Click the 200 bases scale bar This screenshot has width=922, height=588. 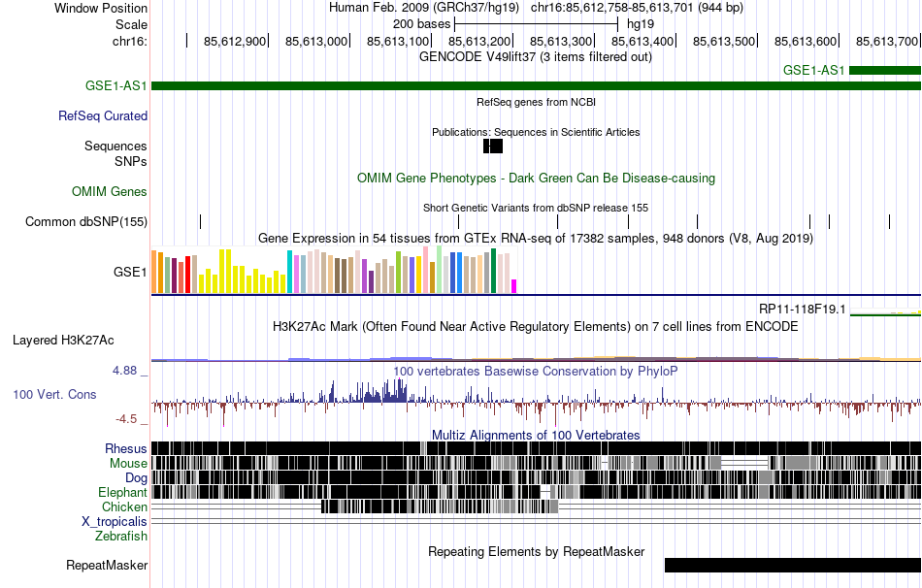point(537,24)
